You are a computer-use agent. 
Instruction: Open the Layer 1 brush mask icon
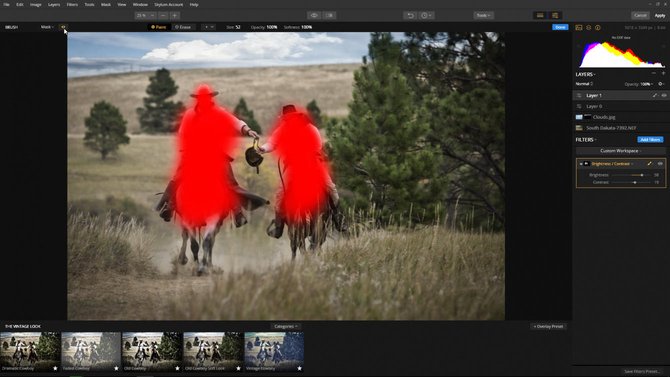coord(655,95)
